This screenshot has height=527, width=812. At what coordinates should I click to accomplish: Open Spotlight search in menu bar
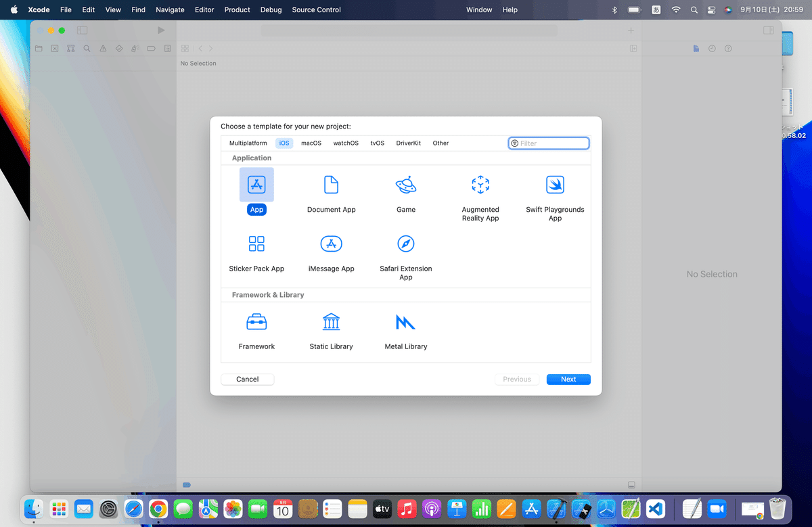694,9
